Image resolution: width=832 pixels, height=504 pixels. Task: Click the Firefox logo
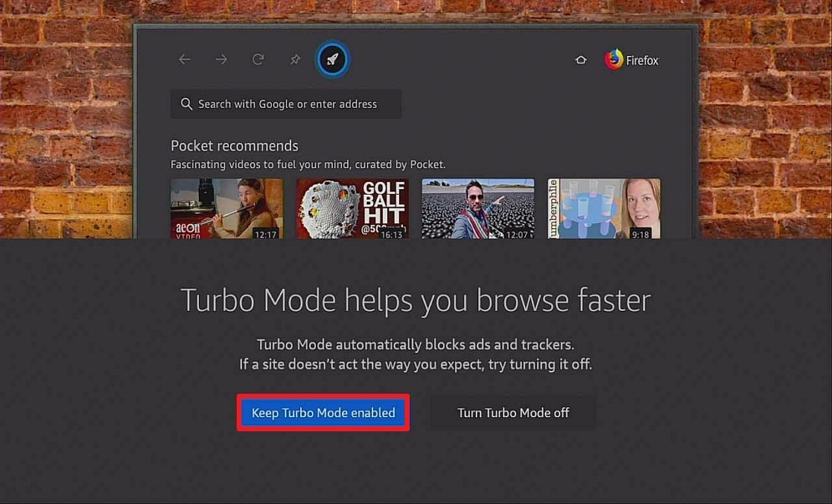click(631, 60)
